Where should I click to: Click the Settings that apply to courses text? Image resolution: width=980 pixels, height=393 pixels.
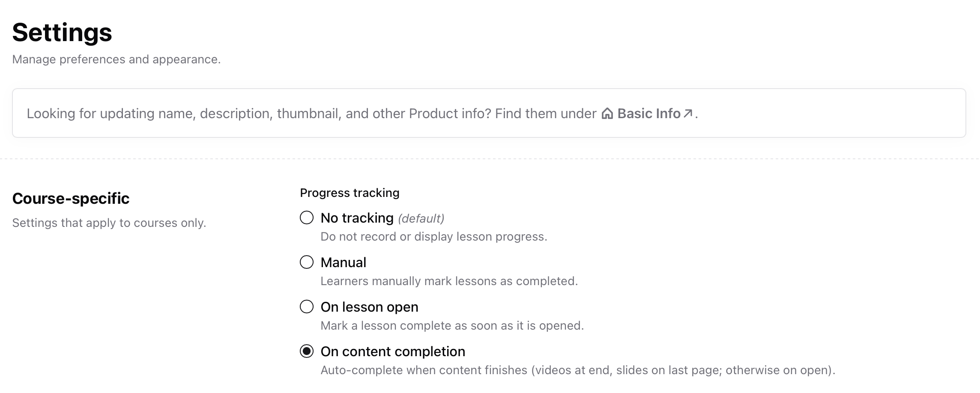coord(110,222)
